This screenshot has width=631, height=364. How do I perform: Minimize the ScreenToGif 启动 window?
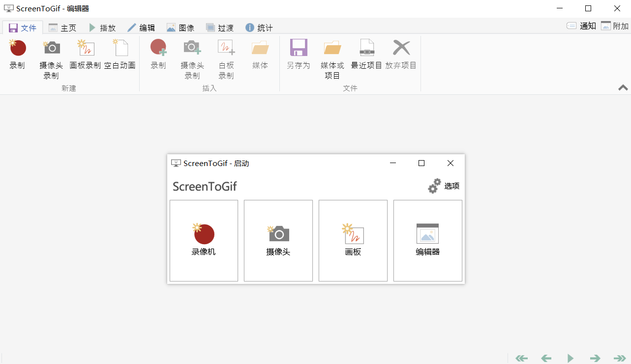click(392, 163)
